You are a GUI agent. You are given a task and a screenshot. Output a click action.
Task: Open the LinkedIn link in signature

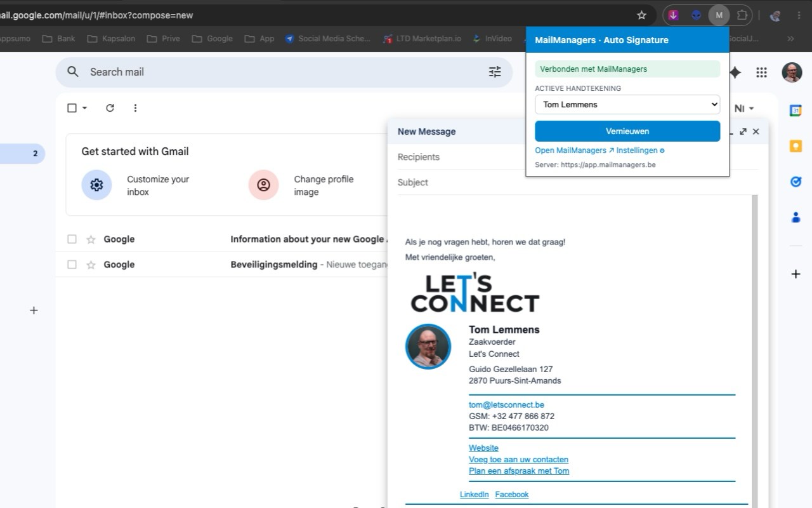click(475, 495)
